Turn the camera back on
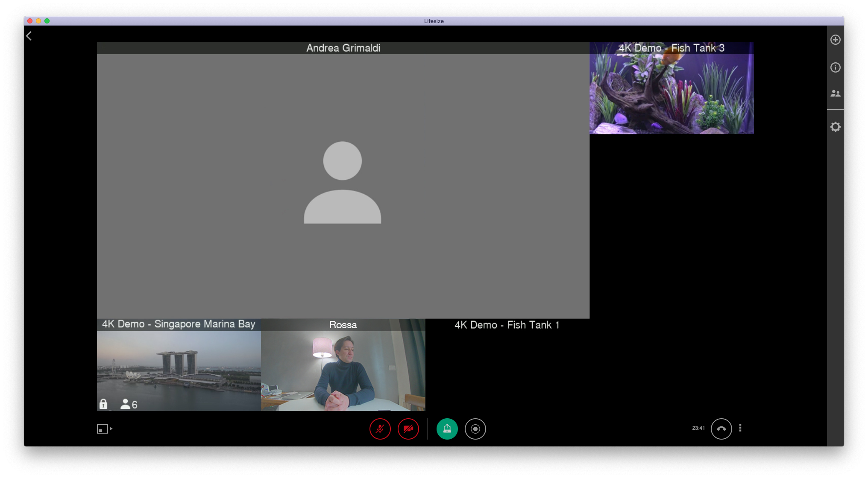This screenshot has width=868, height=478. (408, 428)
